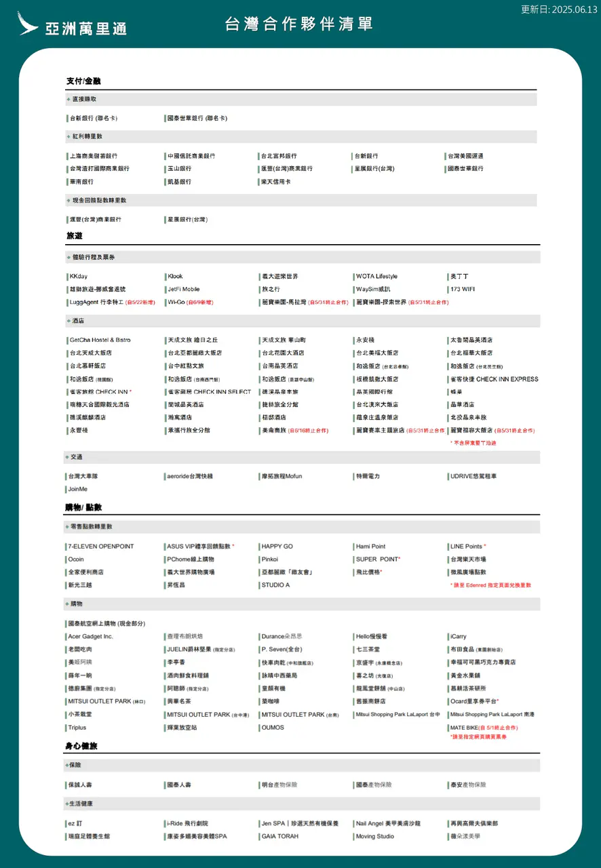
Task: Select the OUMOS entry
Action: [x=273, y=728]
